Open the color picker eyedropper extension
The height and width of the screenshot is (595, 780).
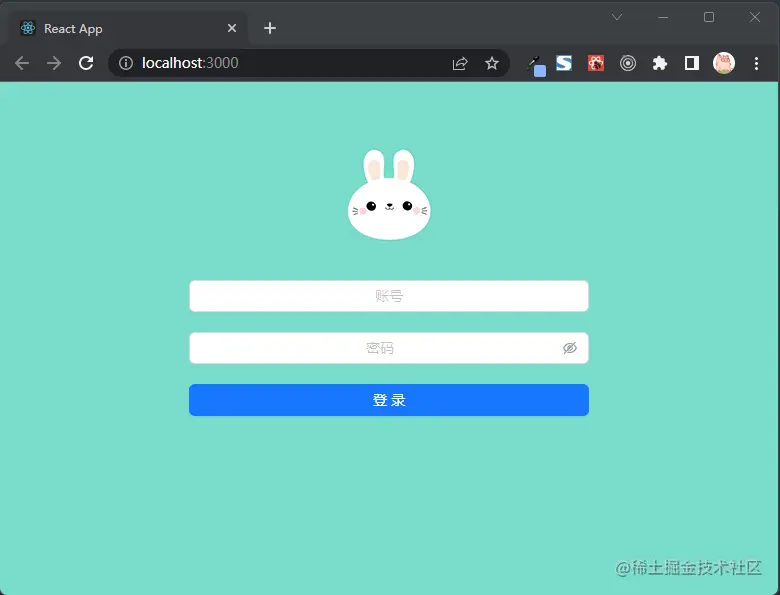[536, 65]
